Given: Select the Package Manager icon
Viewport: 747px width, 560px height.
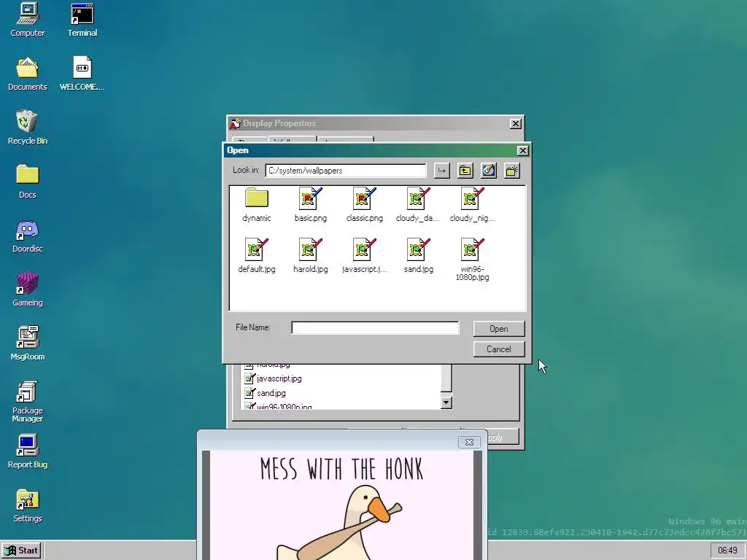Looking at the screenshot, I should click(27, 402).
